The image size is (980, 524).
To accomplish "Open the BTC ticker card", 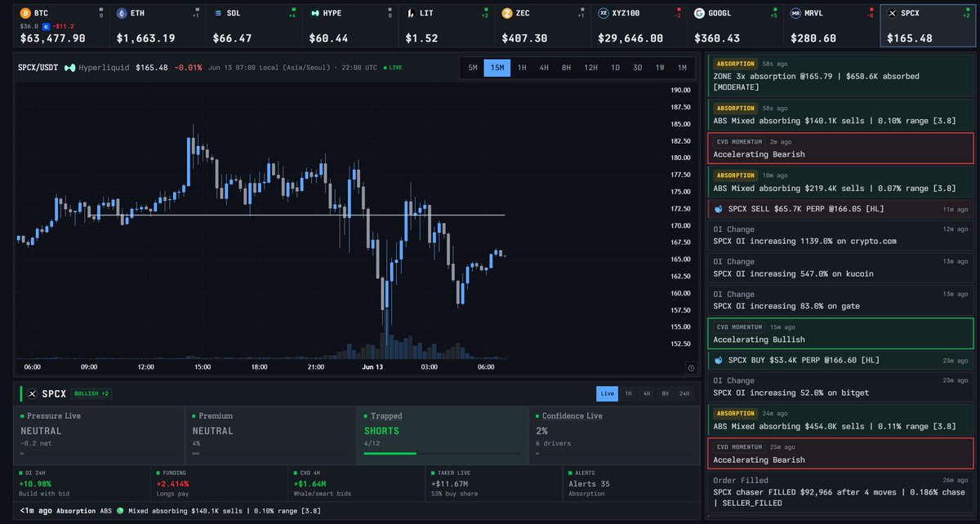I will click(x=61, y=26).
